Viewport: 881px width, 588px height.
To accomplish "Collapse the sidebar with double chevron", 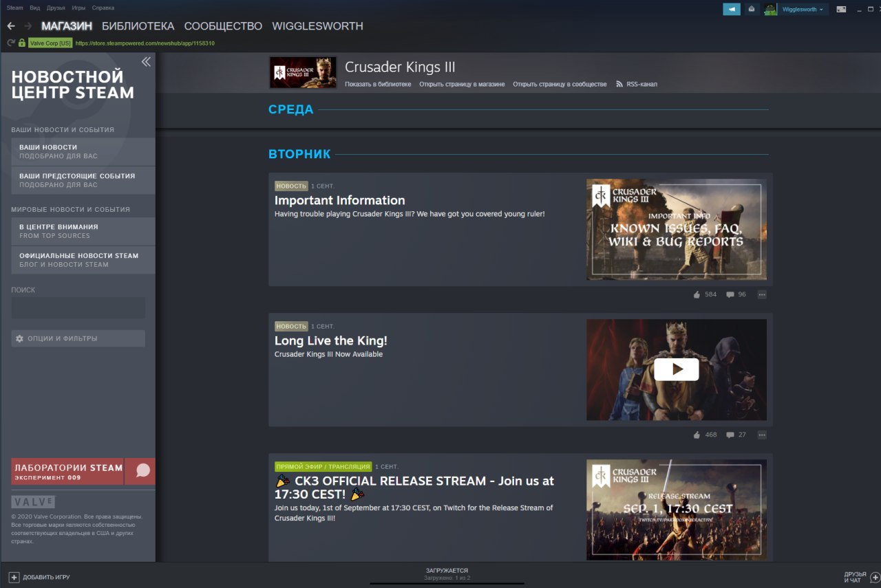I will tap(146, 62).
